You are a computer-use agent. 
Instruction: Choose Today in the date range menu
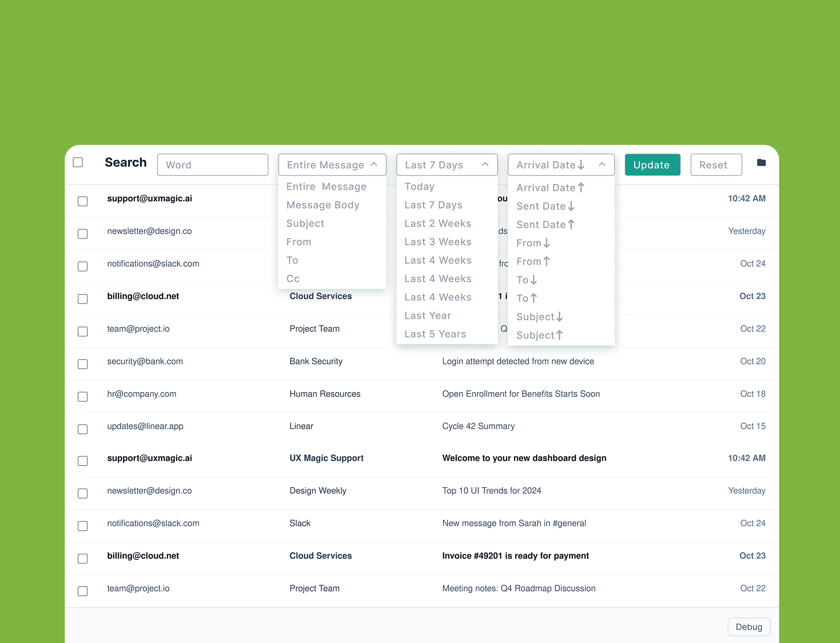(x=419, y=186)
